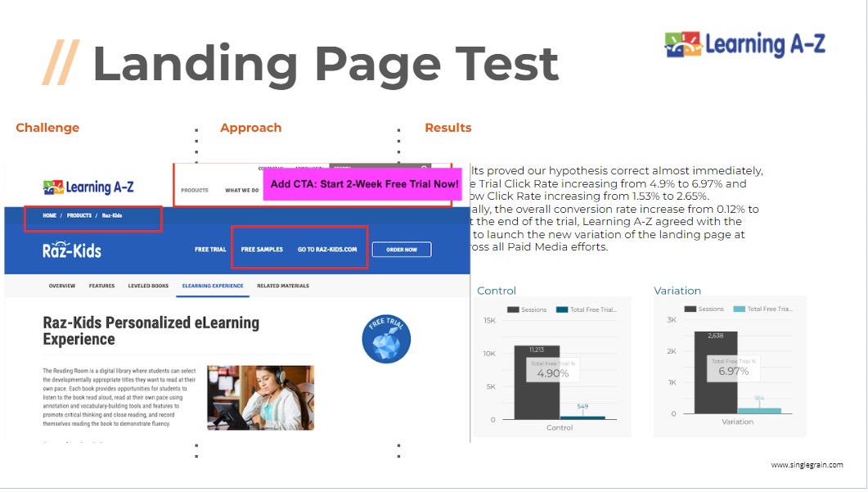Switch to the LEVELED BOOKS tab

[148, 286]
